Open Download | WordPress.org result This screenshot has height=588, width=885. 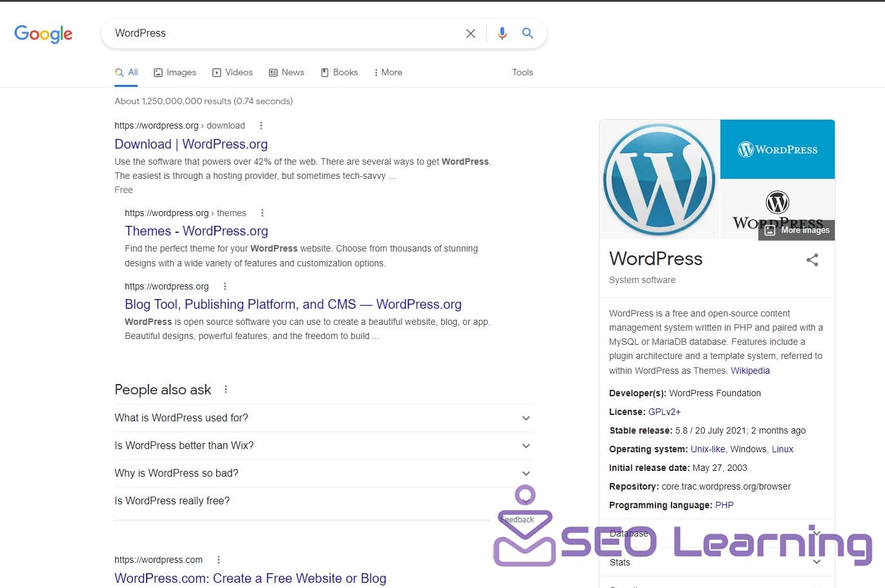(x=191, y=144)
